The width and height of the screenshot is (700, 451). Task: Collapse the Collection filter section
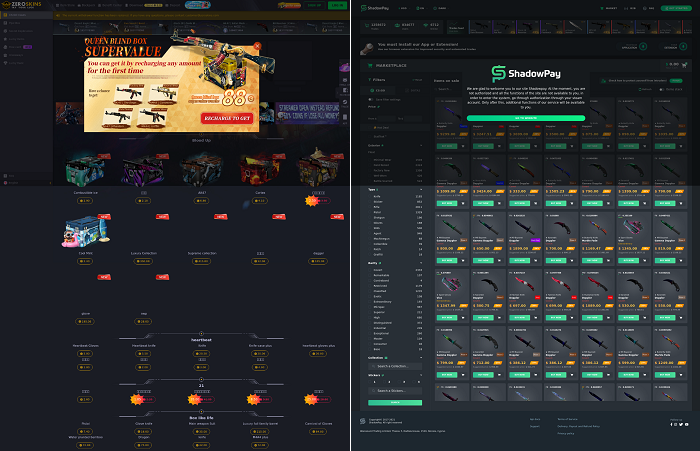[421, 358]
